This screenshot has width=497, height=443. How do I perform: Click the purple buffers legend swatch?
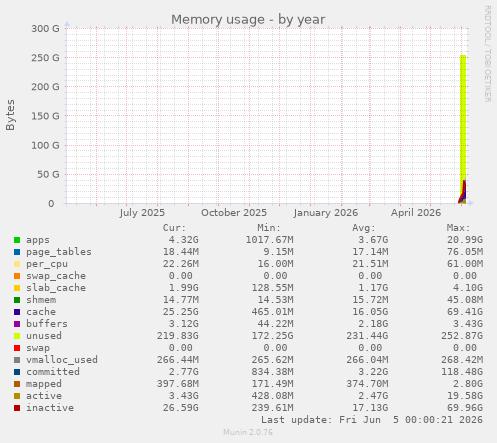tap(17, 324)
